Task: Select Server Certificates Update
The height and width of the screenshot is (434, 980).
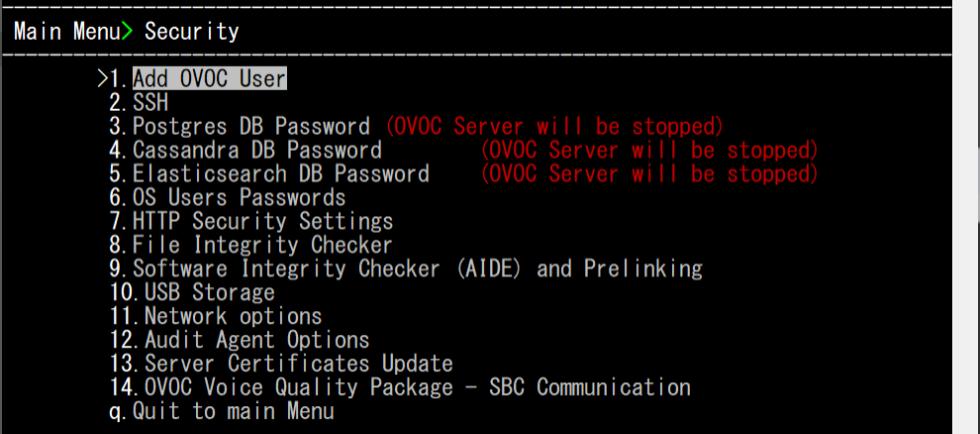Action: [x=298, y=364]
